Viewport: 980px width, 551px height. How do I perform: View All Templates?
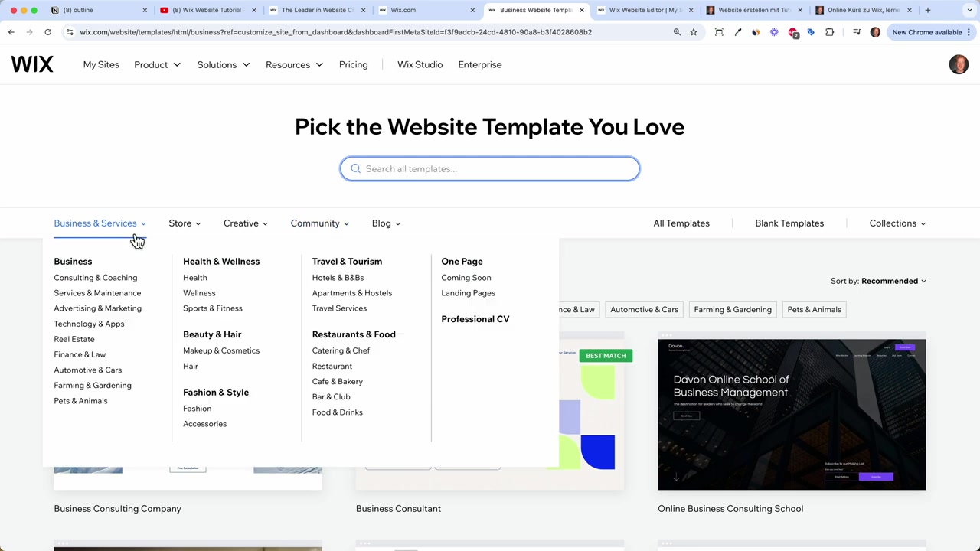[681, 223]
